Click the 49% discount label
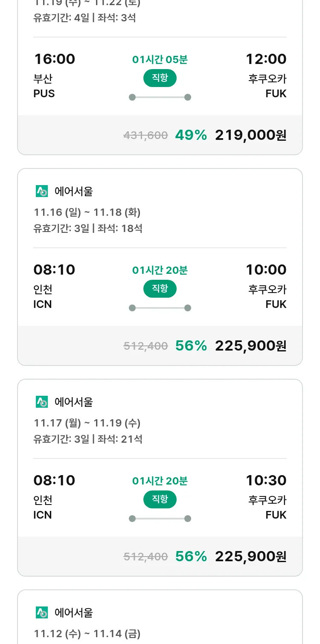Screen dimensions: 320x644 pos(191,135)
